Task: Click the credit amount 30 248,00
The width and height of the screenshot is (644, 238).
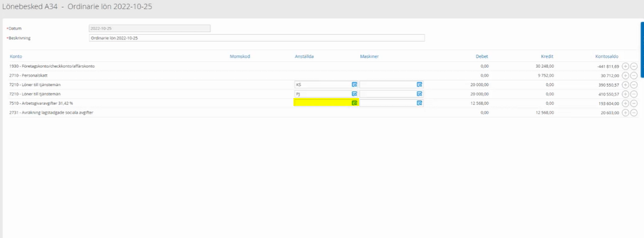Action: (545, 66)
